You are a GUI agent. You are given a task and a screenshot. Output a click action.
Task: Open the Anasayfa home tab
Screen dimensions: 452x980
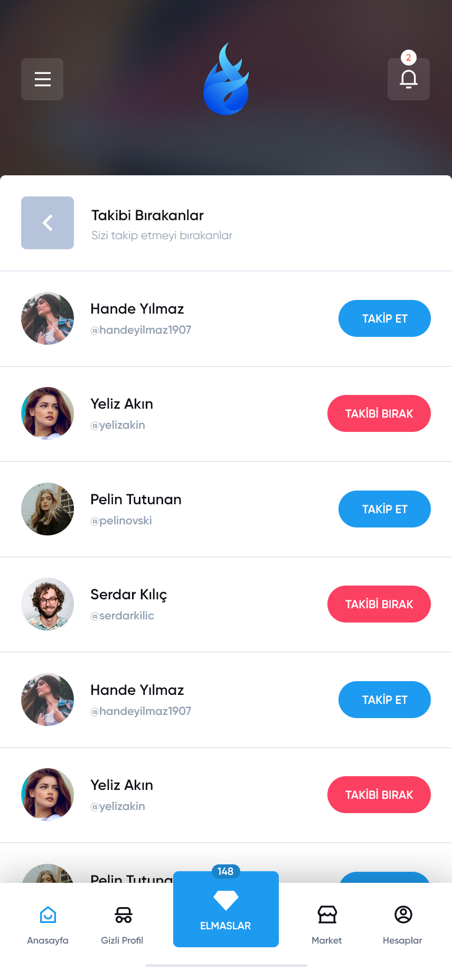tap(48, 925)
